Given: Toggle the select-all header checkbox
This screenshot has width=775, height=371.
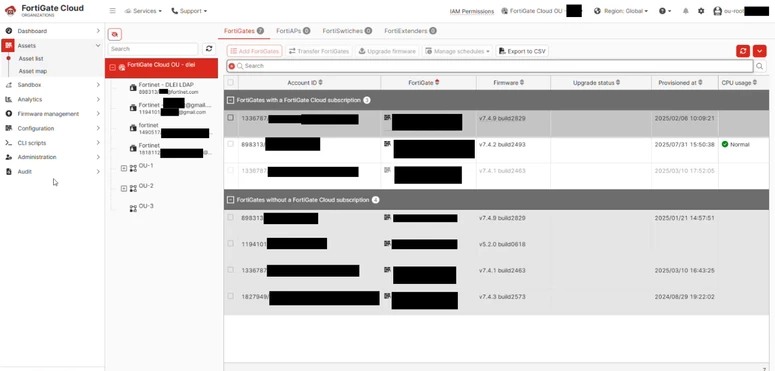Looking at the screenshot, I should pos(230,82).
